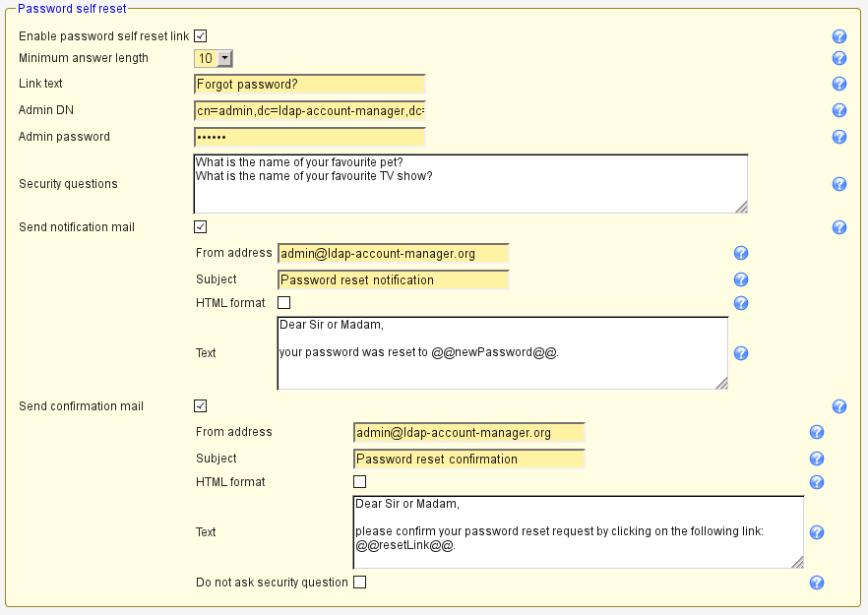Viewport: 868px width, 615px height.
Task: Focus the Admin DN input field
Action: click(309, 111)
